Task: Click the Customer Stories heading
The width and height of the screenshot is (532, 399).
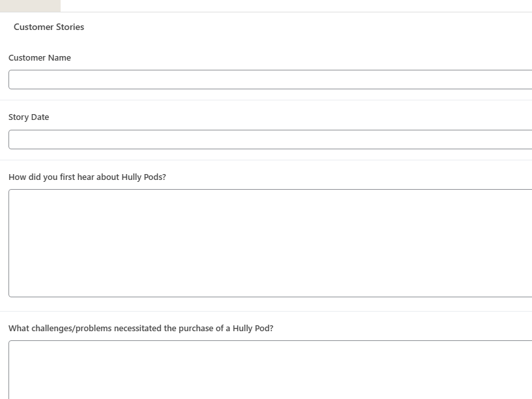Action: click(x=49, y=27)
